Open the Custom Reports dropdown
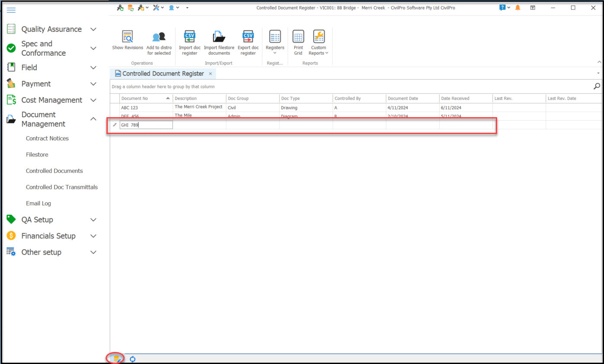 (318, 42)
